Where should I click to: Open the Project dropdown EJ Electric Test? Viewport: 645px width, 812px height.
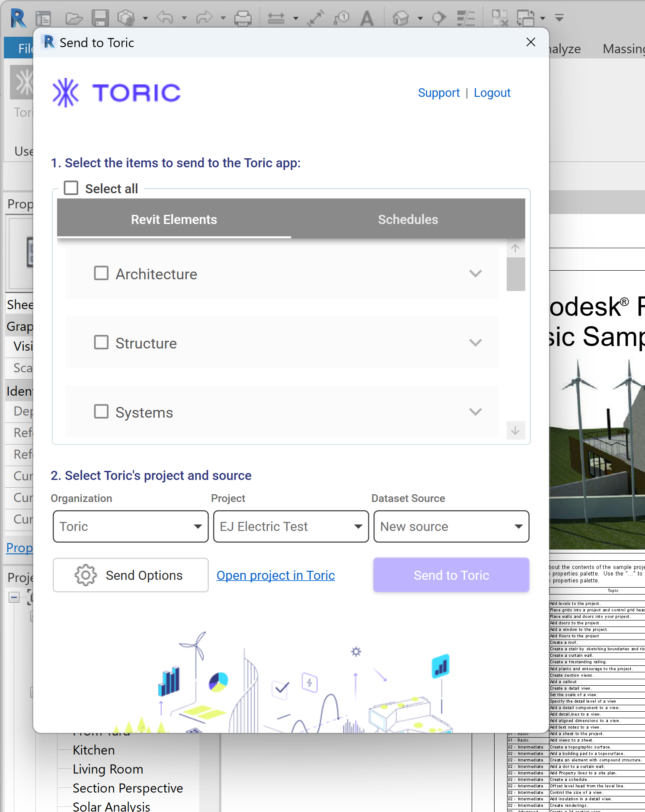(x=291, y=527)
